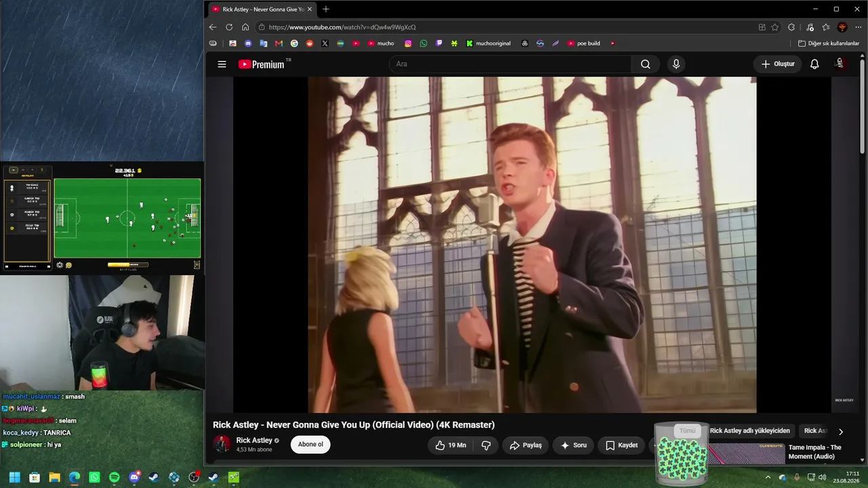Select 'Rick Astley adlı yükleyiciden' filter chip

pos(750,431)
